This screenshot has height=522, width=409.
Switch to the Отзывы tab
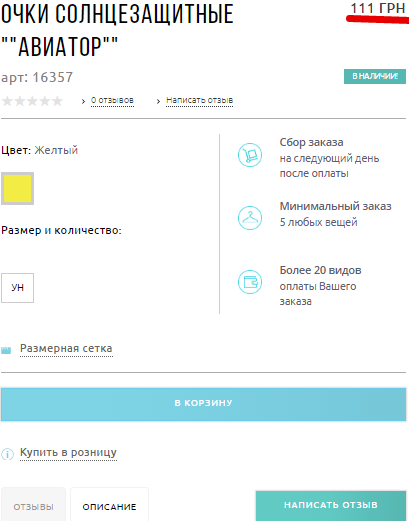(x=33, y=505)
